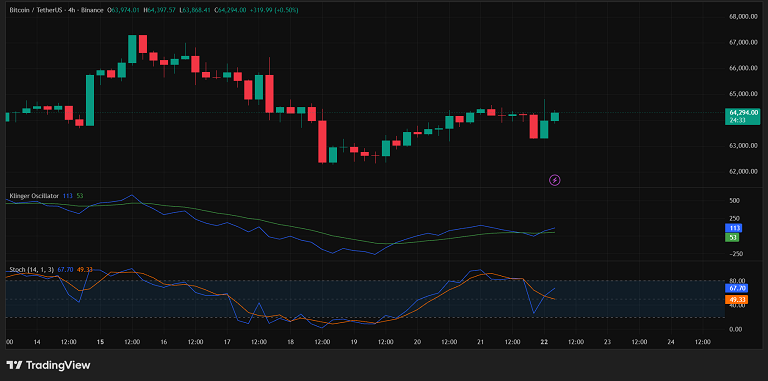The width and height of the screenshot is (768, 381).
Task: Click date label 17 on time axis
Action: 227,342
